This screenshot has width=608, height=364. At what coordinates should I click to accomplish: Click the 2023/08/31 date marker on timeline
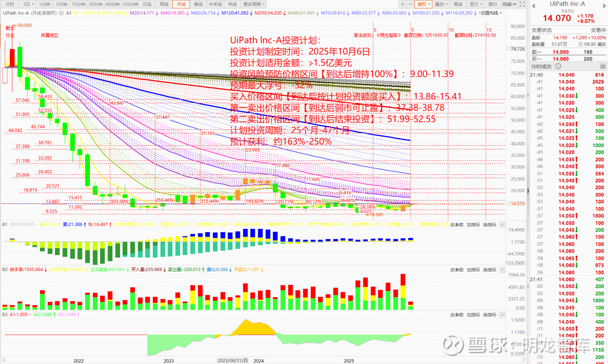point(232,361)
